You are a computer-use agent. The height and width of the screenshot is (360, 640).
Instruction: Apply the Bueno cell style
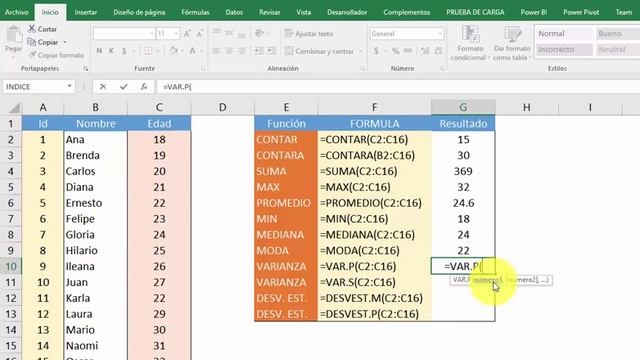point(618,33)
